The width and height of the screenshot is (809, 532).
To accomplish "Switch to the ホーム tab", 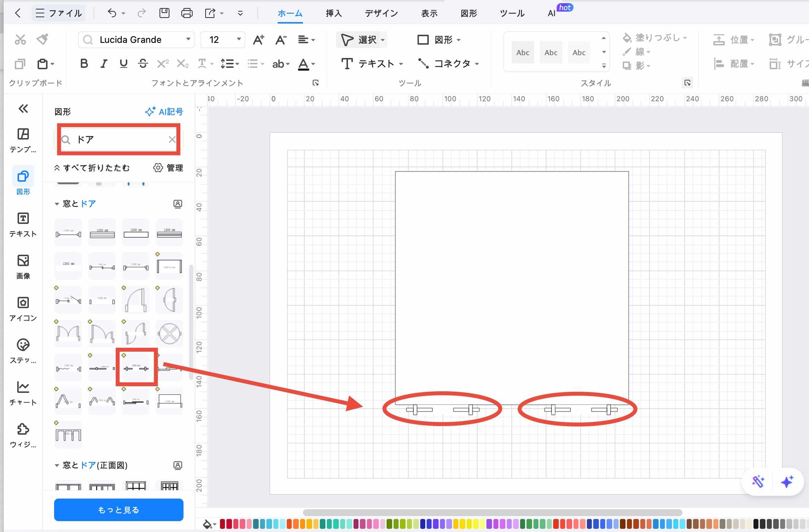I will click(290, 13).
